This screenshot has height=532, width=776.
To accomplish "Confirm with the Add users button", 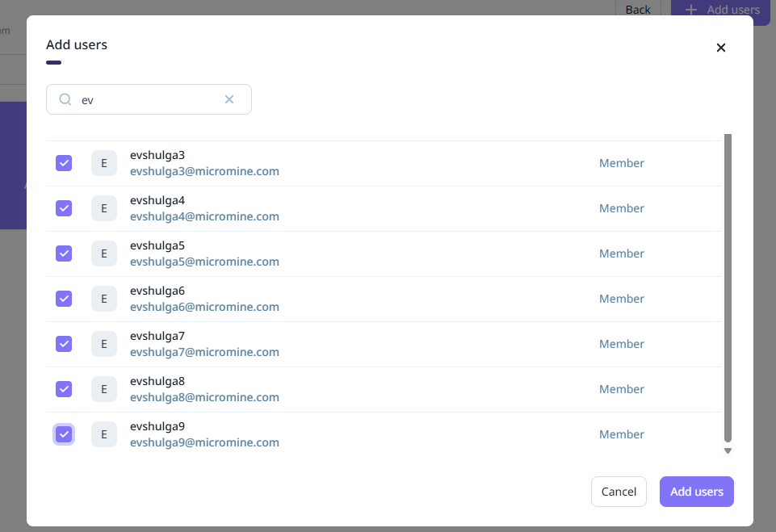I will [x=696, y=492].
